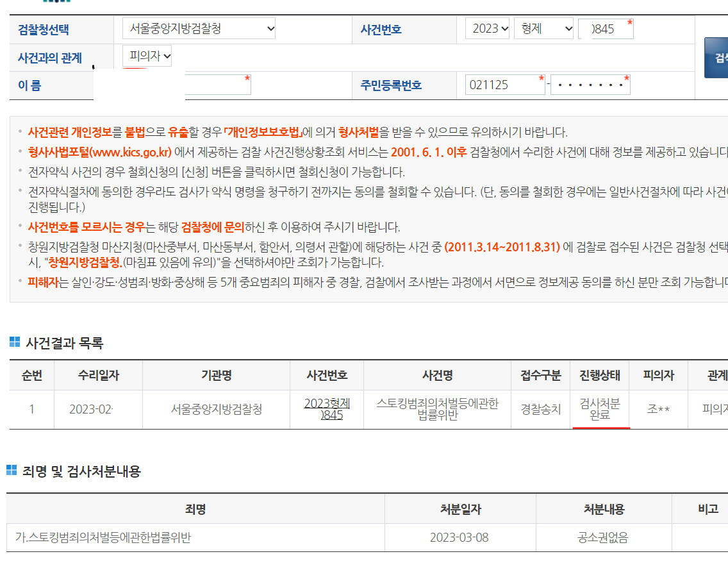Open the 형제 case type dropdown
Image resolution: width=728 pixels, height=561 pixels.
543,29
